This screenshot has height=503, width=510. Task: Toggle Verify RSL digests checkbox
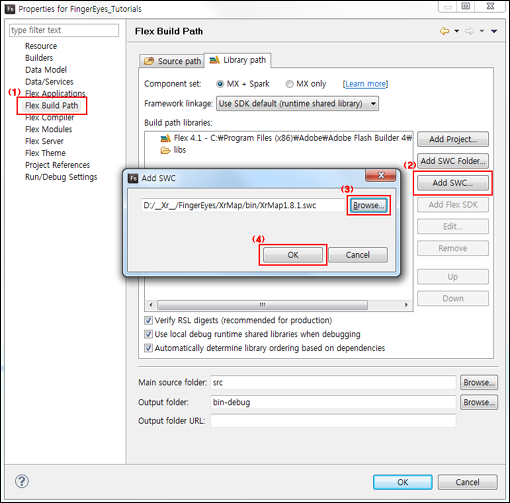[148, 320]
